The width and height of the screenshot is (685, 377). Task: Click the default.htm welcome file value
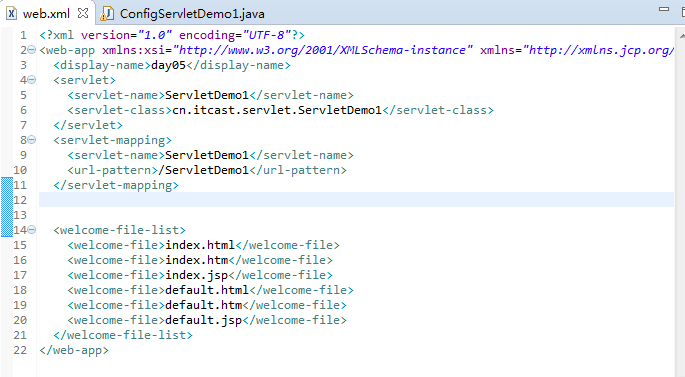[x=203, y=305]
